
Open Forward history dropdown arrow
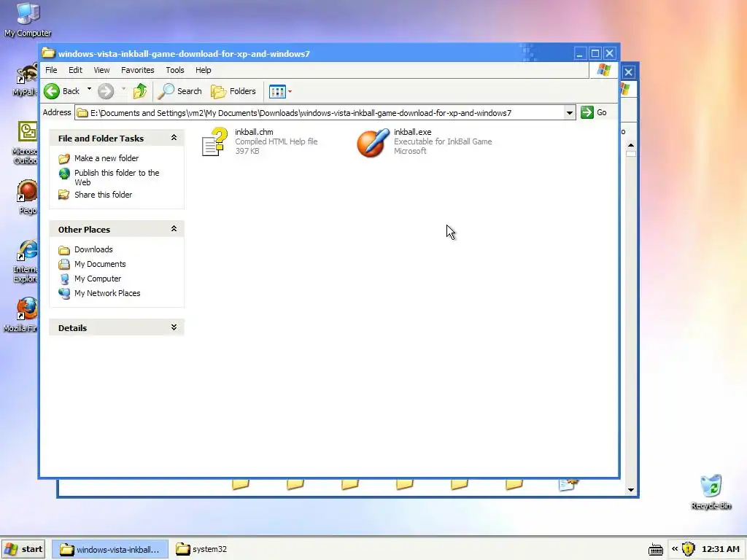(123, 89)
